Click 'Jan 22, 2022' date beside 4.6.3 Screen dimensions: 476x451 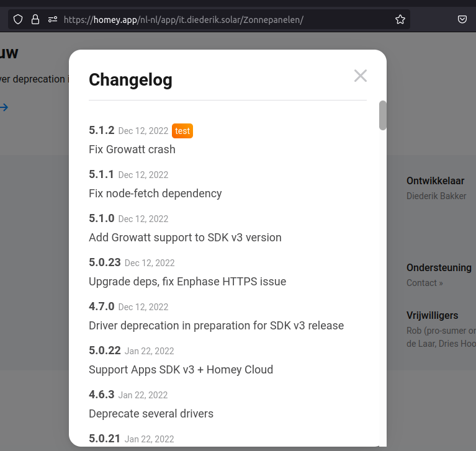click(x=143, y=395)
